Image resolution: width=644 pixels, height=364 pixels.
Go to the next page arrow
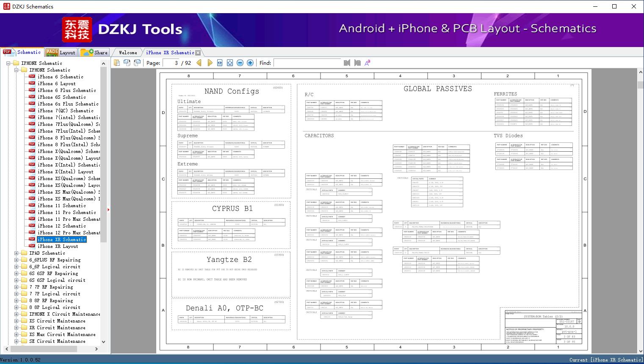pyautogui.click(x=210, y=63)
